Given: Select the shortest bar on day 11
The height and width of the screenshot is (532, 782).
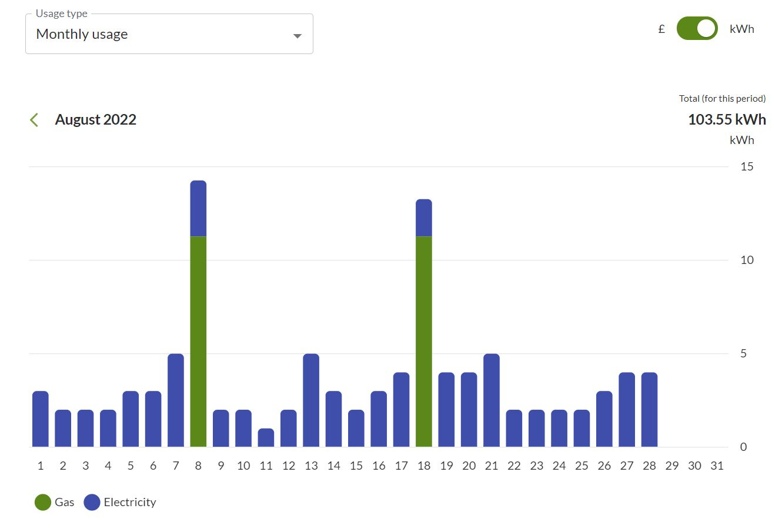Looking at the screenshot, I should (266, 438).
